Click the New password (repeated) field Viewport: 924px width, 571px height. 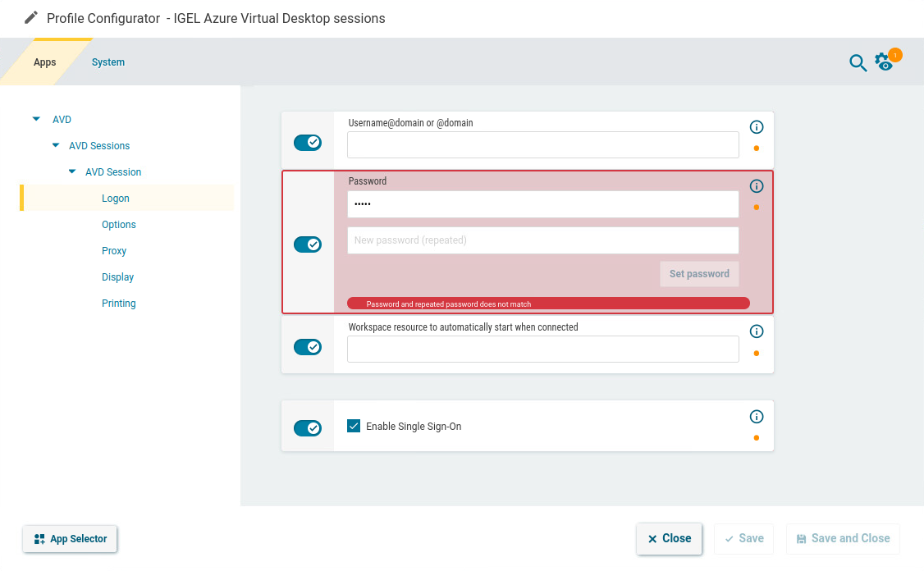point(542,240)
